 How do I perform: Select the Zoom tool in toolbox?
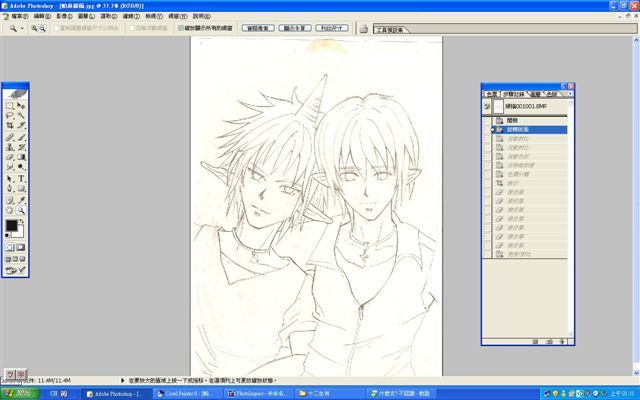(x=21, y=210)
